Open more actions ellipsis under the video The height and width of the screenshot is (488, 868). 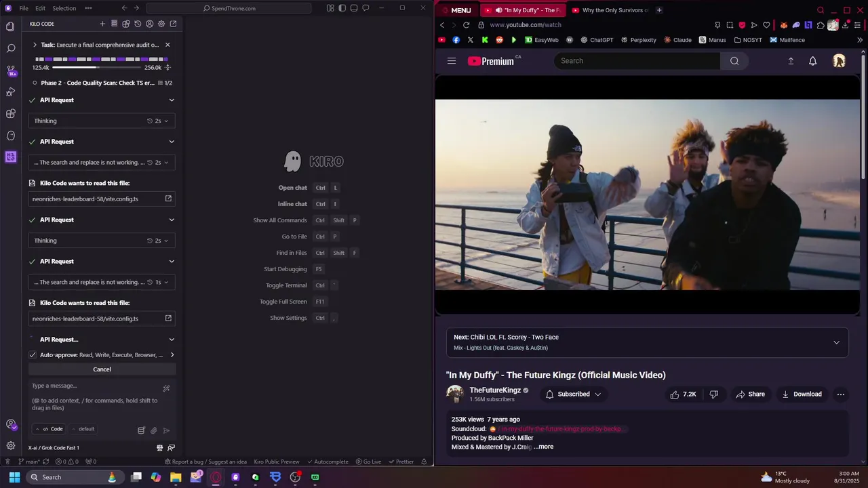[x=841, y=394]
